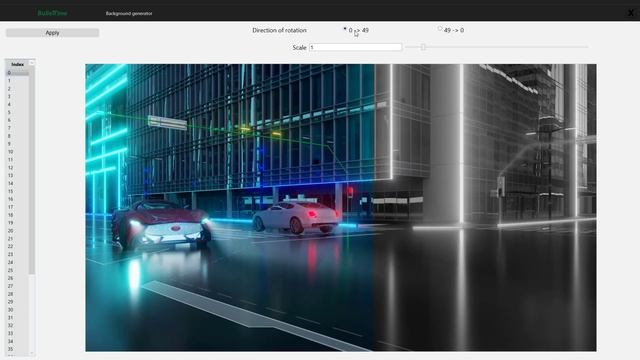The width and height of the screenshot is (640, 360).
Task: Select index row 4
Action: (17, 104)
